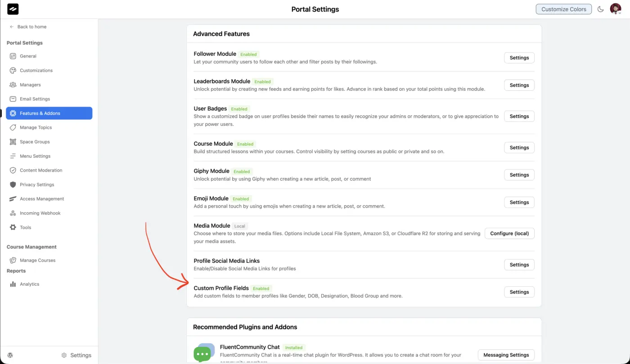
Task: Open Leaderboards Module Settings
Action: click(519, 85)
